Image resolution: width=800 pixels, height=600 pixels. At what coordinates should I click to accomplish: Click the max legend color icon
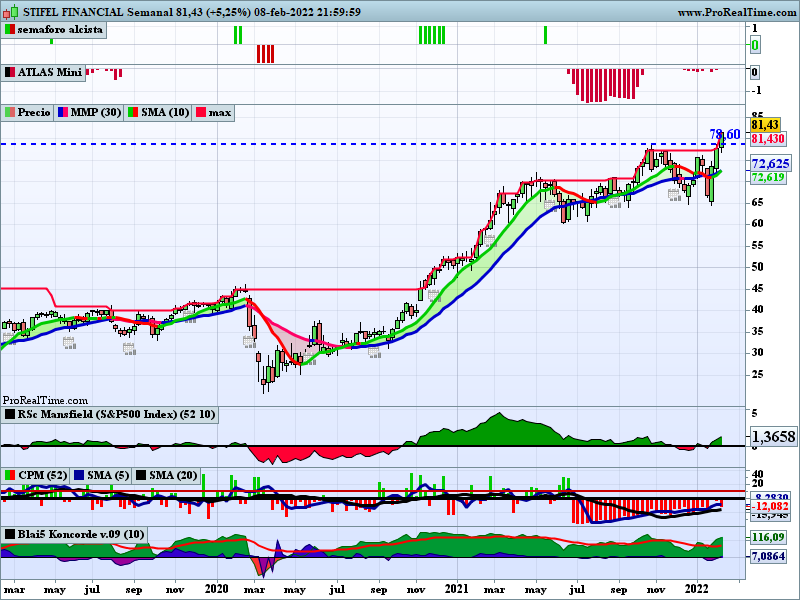[201, 112]
